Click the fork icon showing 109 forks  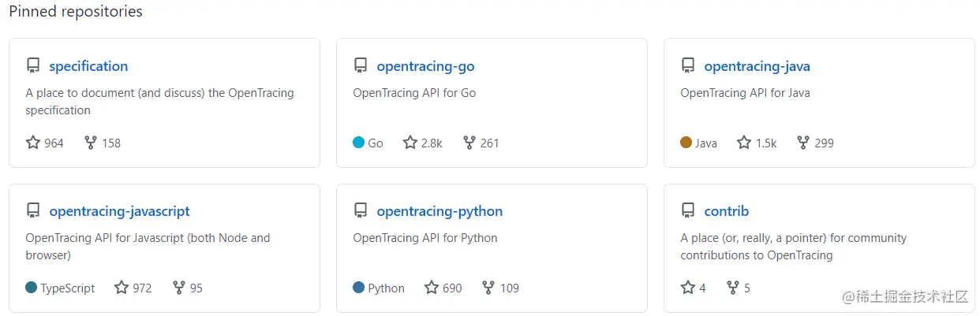click(x=488, y=288)
